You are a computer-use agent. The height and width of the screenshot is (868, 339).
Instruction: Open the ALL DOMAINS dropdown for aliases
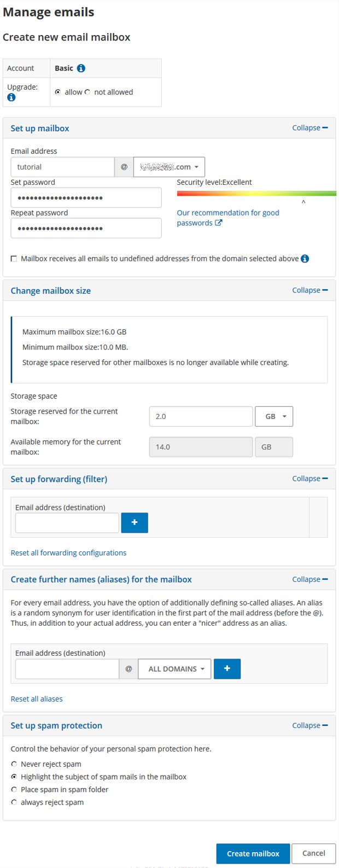click(174, 668)
